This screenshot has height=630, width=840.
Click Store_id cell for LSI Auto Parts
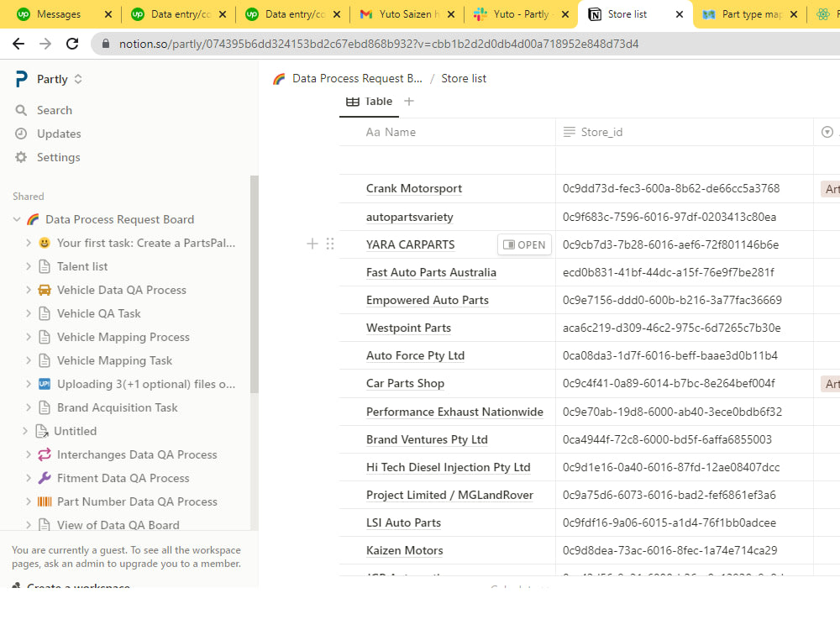point(685,522)
